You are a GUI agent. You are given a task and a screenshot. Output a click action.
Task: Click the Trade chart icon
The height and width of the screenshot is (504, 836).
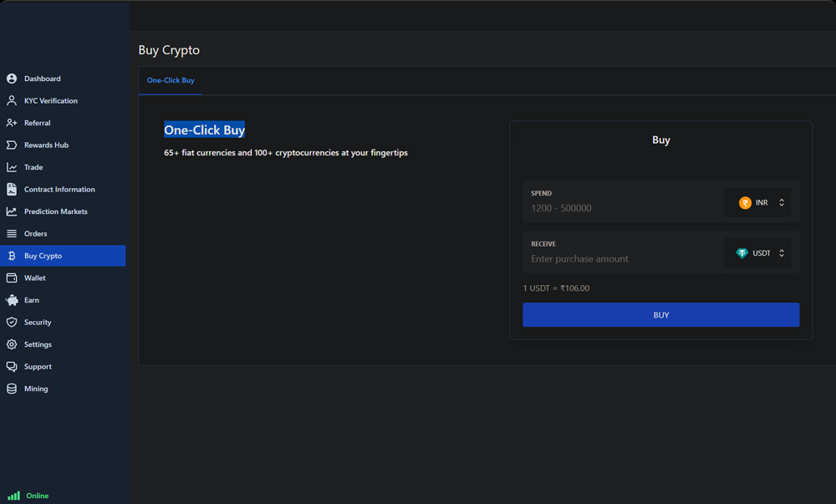[12, 167]
